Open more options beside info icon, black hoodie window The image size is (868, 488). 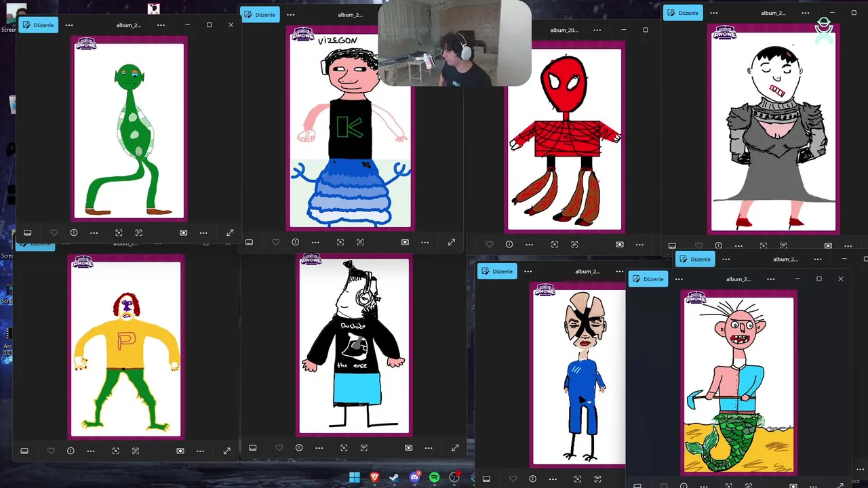[x=319, y=447]
